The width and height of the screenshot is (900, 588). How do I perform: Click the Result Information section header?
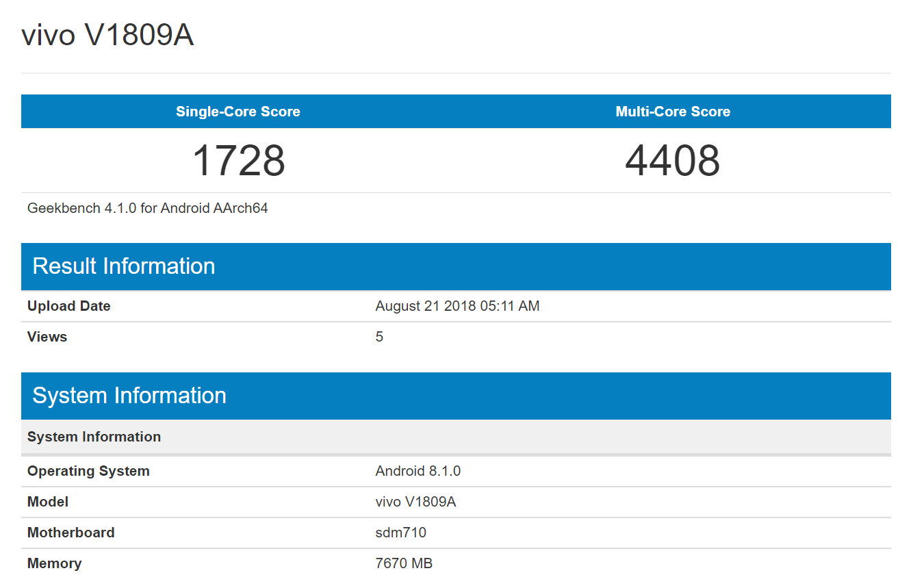click(124, 266)
